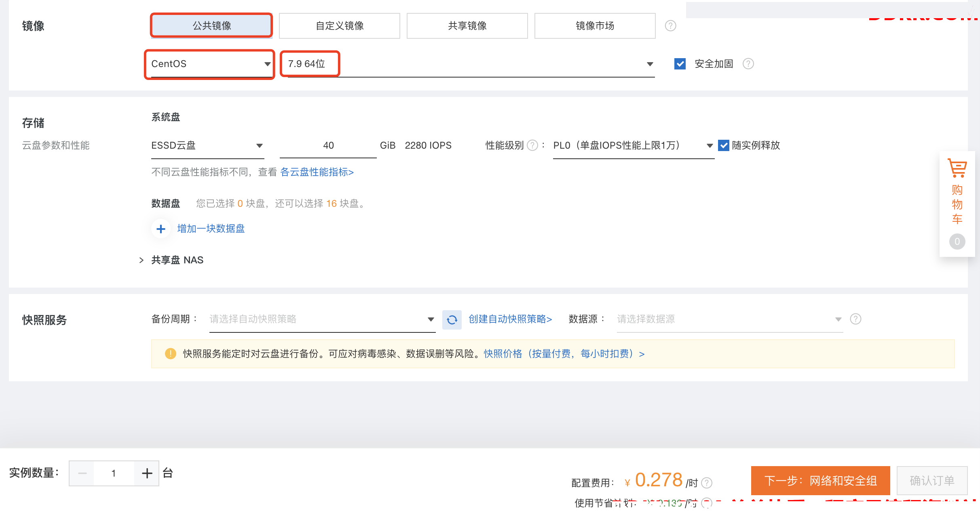980x517 pixels.
Task: Switch to 共享镜像 tab
Action: [x=467, y=26]
